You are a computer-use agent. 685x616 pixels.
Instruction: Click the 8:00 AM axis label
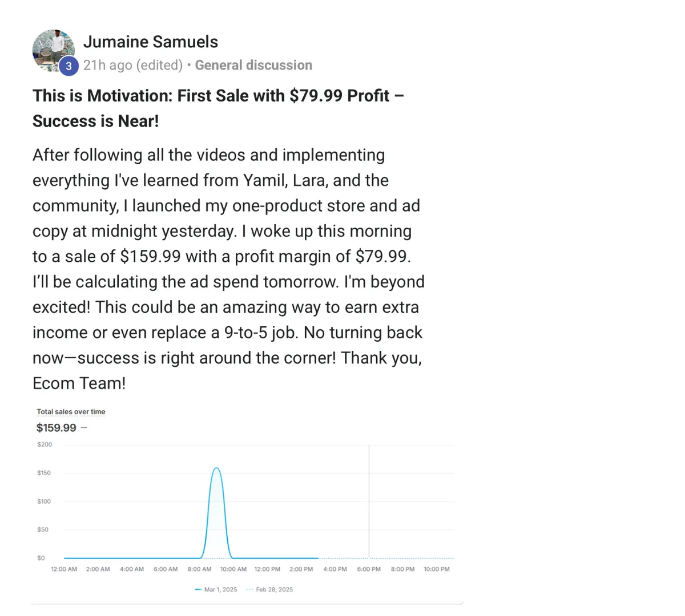199,569
